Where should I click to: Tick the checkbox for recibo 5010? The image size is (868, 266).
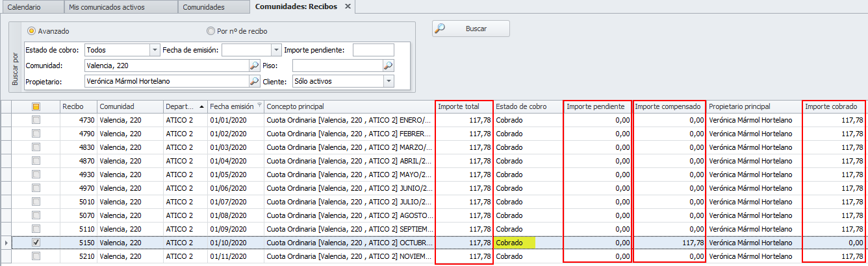pos(36,202)
